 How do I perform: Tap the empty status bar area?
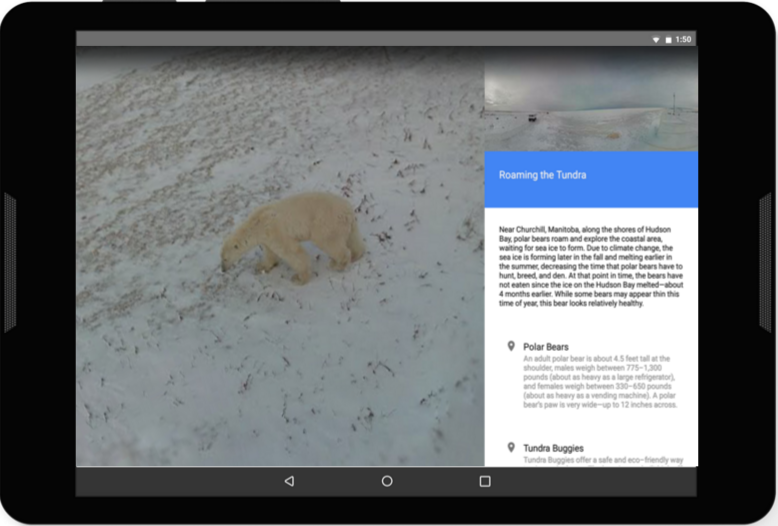click(x=350, y=39)
